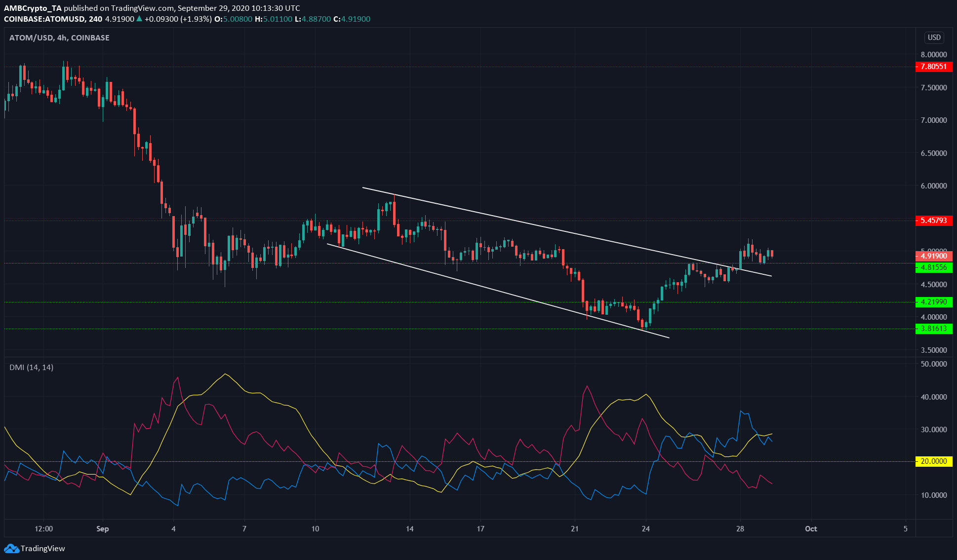The height and width of the screenshot is (560, 957).
Task: Click date 17 on the time axis
Action: click(x=480, y=529)
